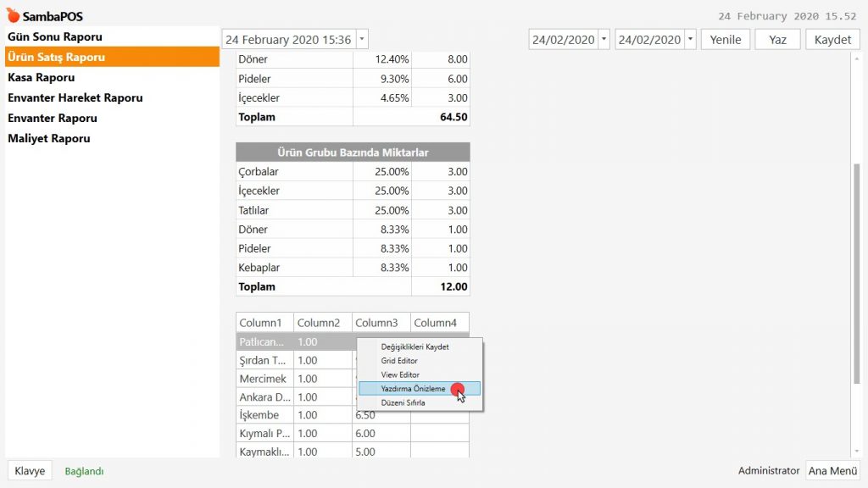Choose Yazdırma Önizleme from context menu
The image size is (868, 488).
pyautogui.click(x=413, y=389)
